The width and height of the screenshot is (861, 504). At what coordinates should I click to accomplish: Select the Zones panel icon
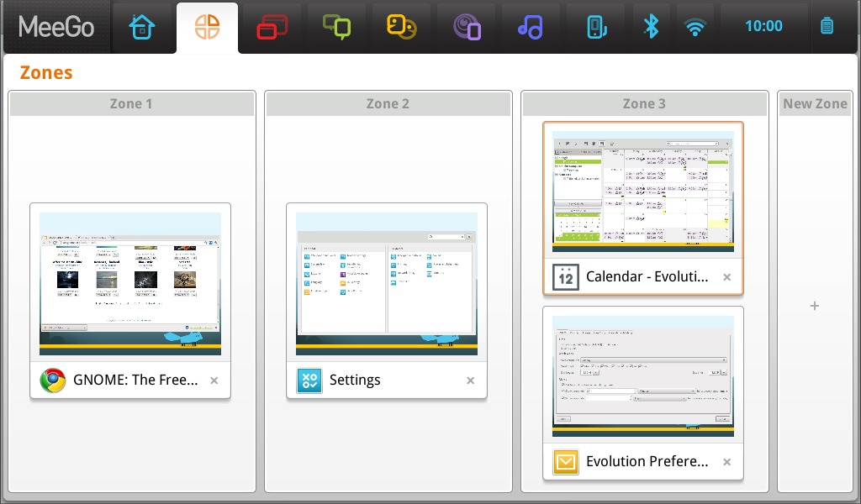pyautogui.click(x=207, y=27)
